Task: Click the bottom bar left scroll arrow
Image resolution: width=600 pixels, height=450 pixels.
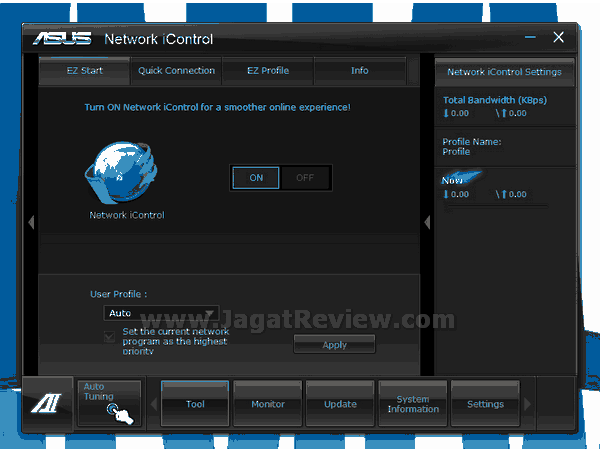Action: (x=154, y=404)
